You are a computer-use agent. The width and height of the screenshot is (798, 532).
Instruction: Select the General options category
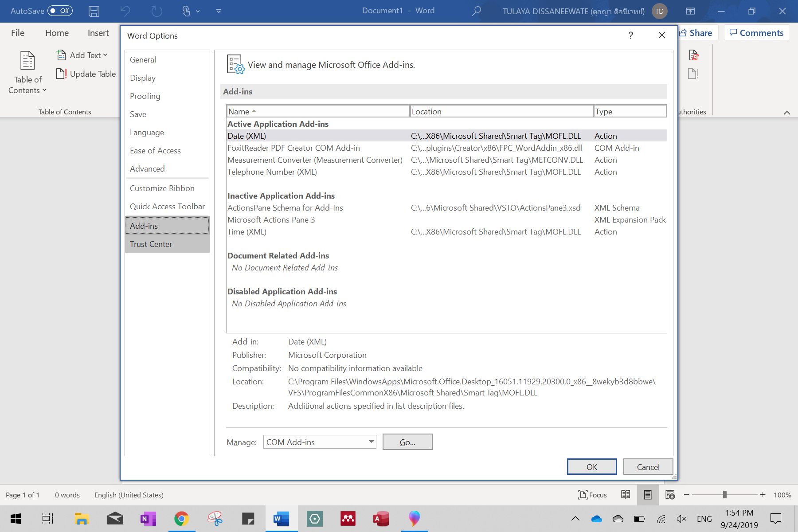(x=167, y=60)
